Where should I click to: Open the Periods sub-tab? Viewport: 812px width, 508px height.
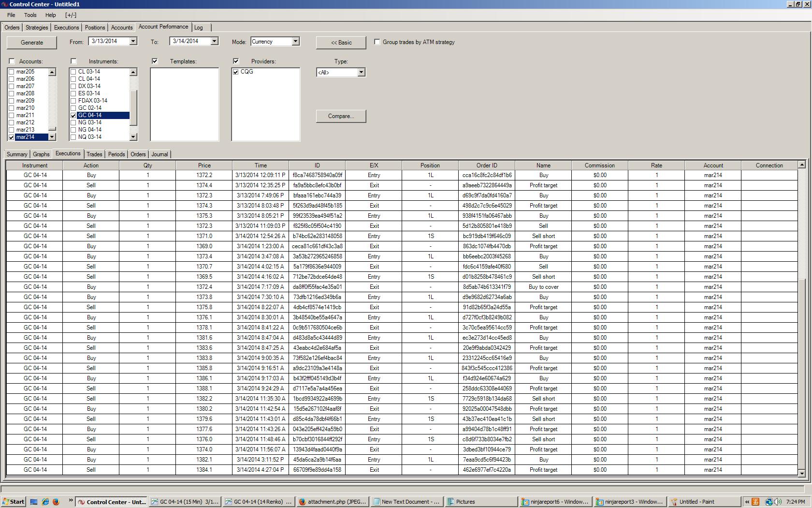click(116, 154)
